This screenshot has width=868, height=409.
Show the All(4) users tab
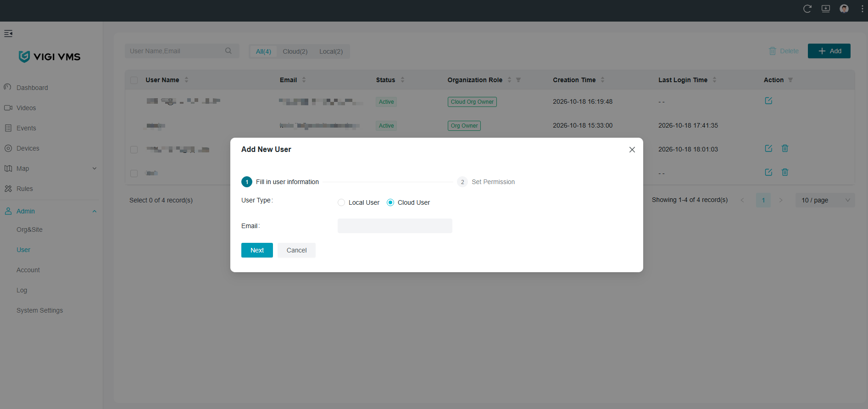coord(263,51)
